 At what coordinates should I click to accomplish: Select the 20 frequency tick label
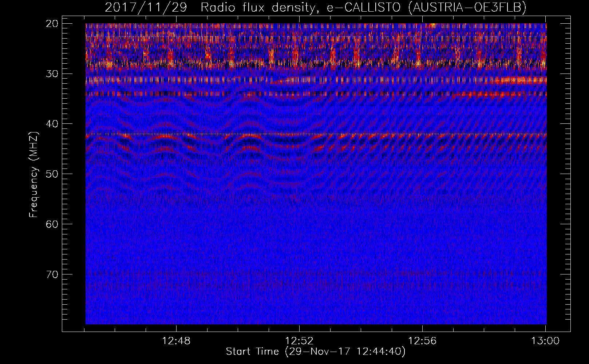53,24
